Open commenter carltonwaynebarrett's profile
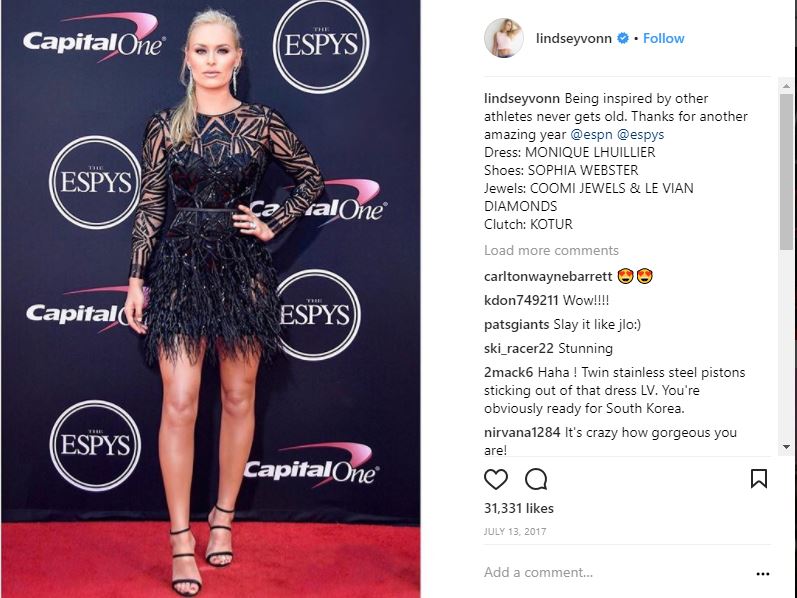This screenshot has height=598, width=797. [548, 277]
